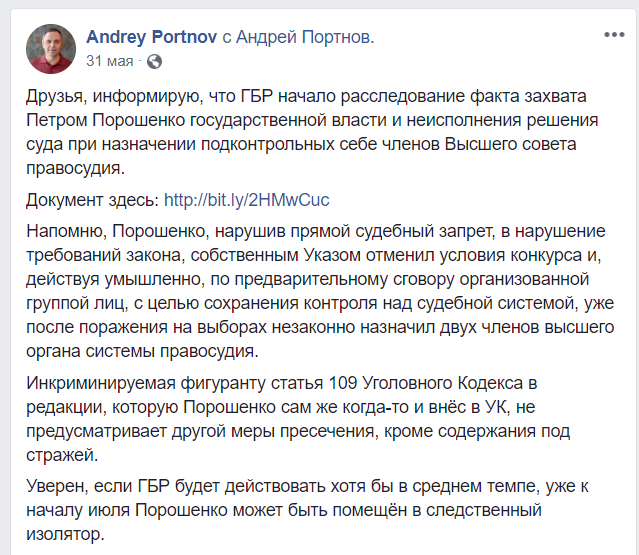
Task: Click the word "изолятор." at post end
Action: point(66,535)
